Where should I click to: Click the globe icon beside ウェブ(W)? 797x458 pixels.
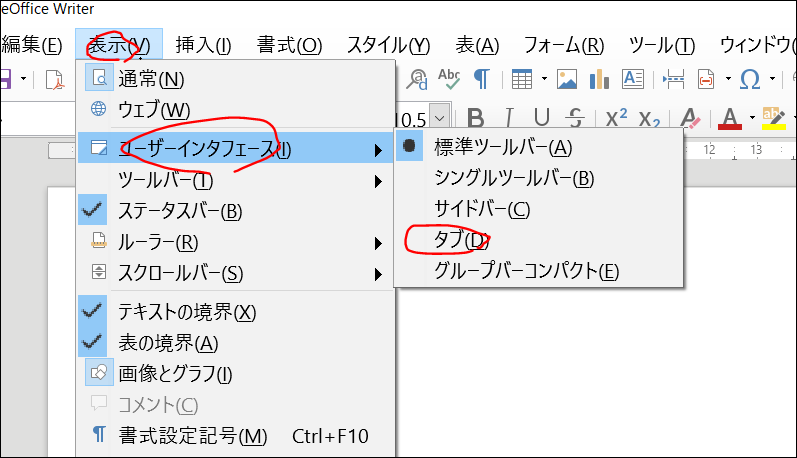[x=98, y=109]
